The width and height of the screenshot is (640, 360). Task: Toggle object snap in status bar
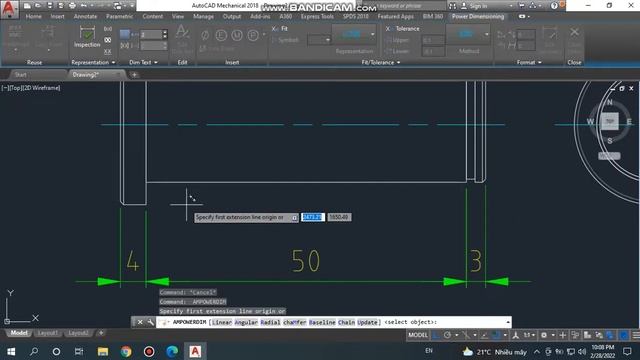click(x=496, y=335)
